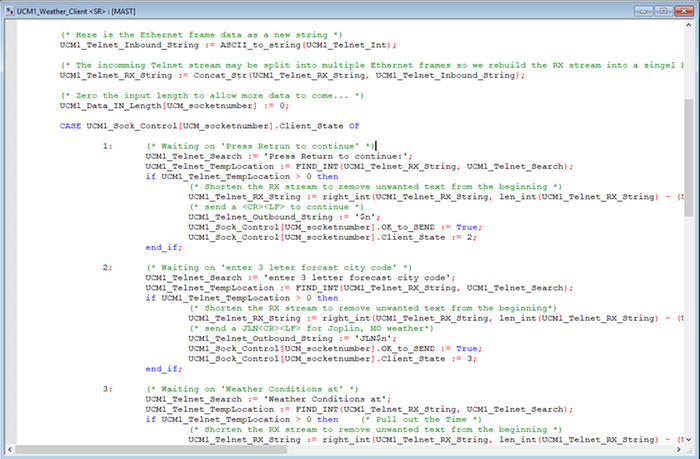The width and height of the screenshot is (700, 459).
Task: Click the comment "Waiting on 'Weather Conditions at'"
Action: (x=252, y=389)
